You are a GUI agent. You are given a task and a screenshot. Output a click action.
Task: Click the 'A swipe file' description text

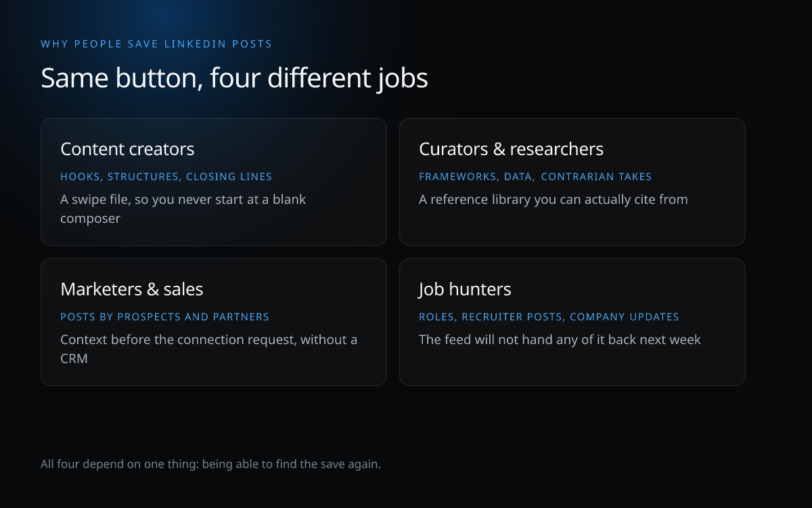[183, 209]
